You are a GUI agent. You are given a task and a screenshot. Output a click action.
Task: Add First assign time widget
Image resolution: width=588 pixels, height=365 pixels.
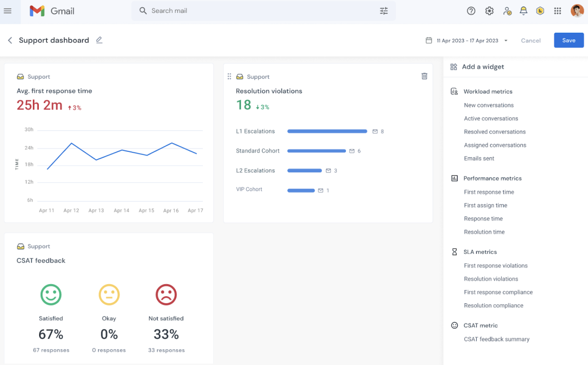coord(485,205)
